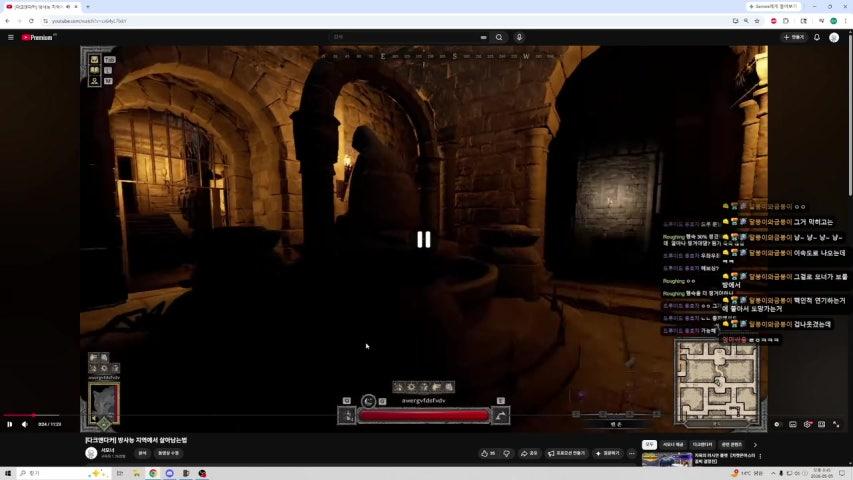This screenshot has height=480, width=853.
Task: Open the Windows notification center
Action: click(x=842, y=473)
